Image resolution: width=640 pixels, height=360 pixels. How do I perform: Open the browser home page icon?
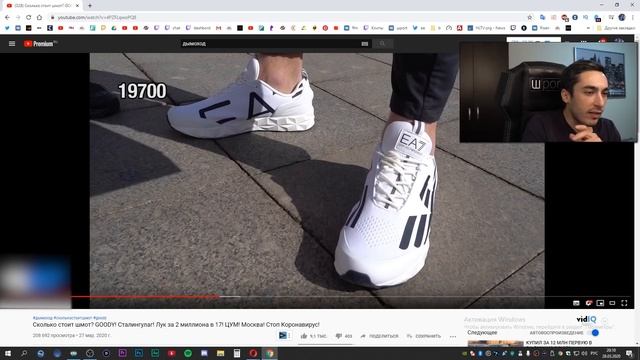click(x=39, y=18)
